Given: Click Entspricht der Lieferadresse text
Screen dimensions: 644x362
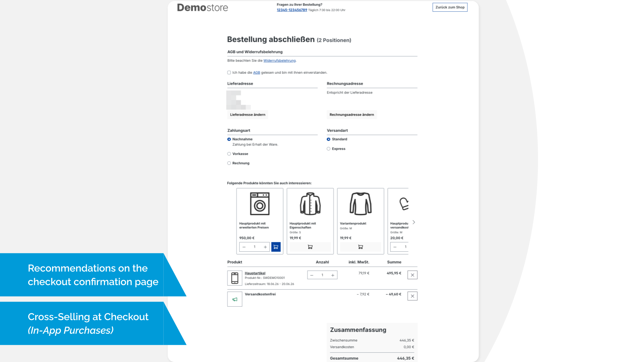Looking at the screenshot, I should 350,93.
